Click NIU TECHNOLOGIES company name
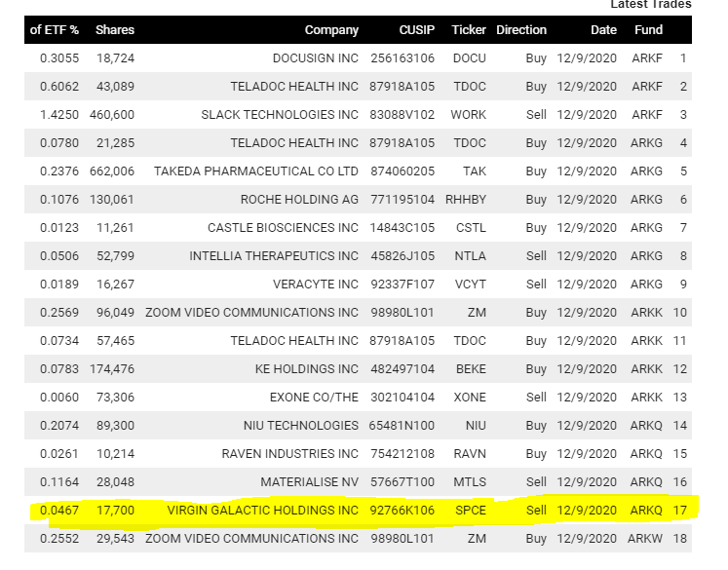The image size is (728, 570). (301, 426)
